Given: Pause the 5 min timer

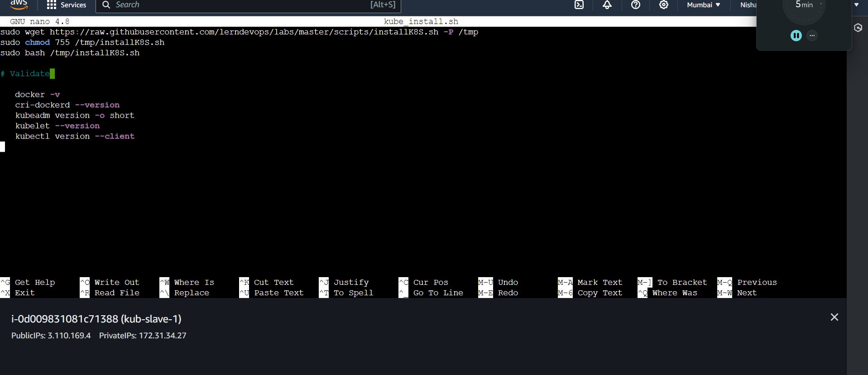Looking at the screenshot, I should tap(796, 35).
